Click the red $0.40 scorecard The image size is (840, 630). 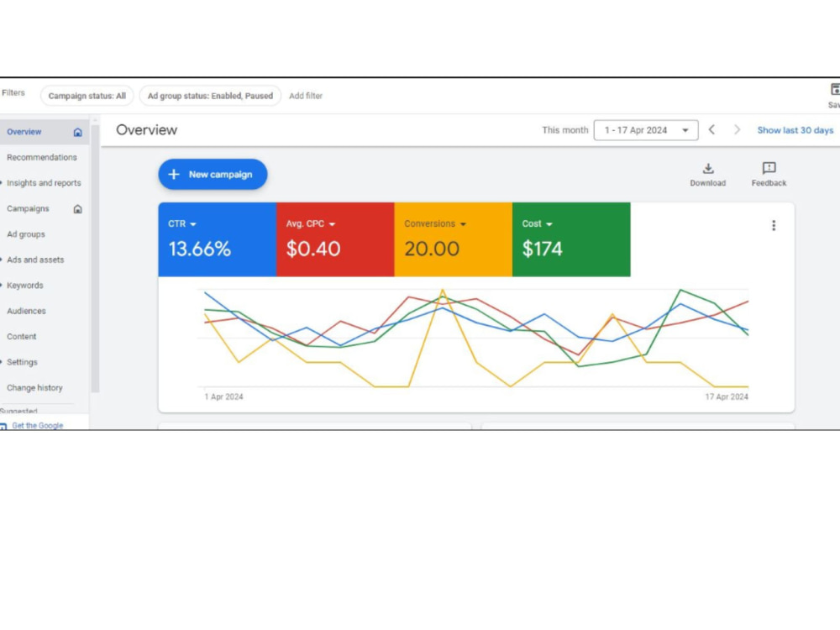pyautogui.click(x=335, y=239)
